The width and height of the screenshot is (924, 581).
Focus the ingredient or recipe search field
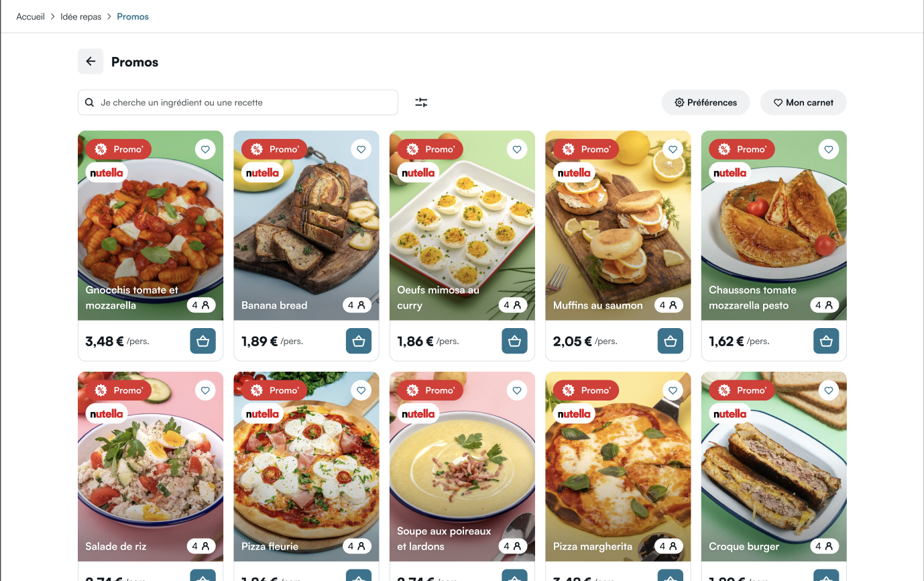click(x=238, y=103)
